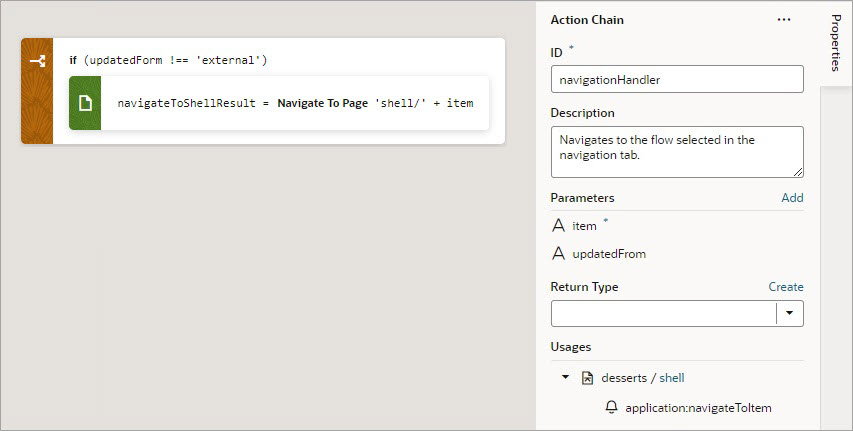Select the updatedFrom parameter
The width and height of the screenshot is (853, 431).
(x=609, y=254)
